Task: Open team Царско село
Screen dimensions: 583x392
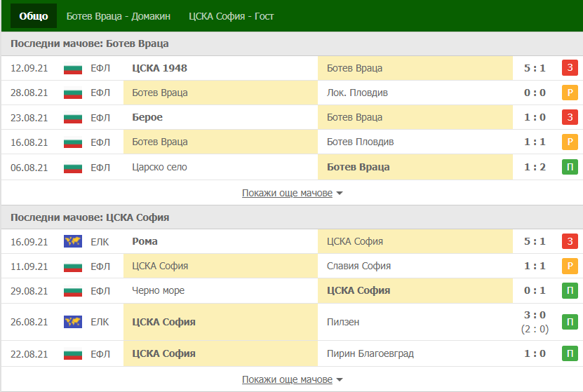Action: pyautogui.click(x=159, y=167)
